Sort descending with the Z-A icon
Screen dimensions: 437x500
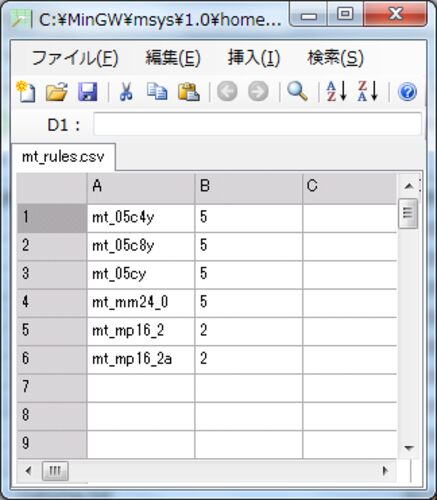click(x=368, y=91)
